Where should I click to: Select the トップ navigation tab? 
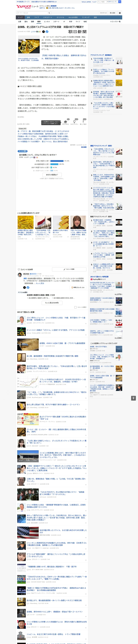point(20,17)
